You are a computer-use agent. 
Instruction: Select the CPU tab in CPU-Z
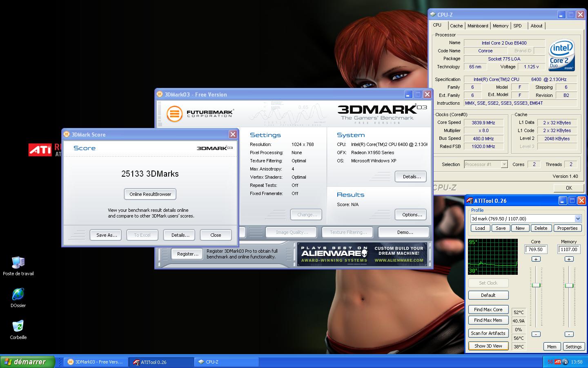437,25
